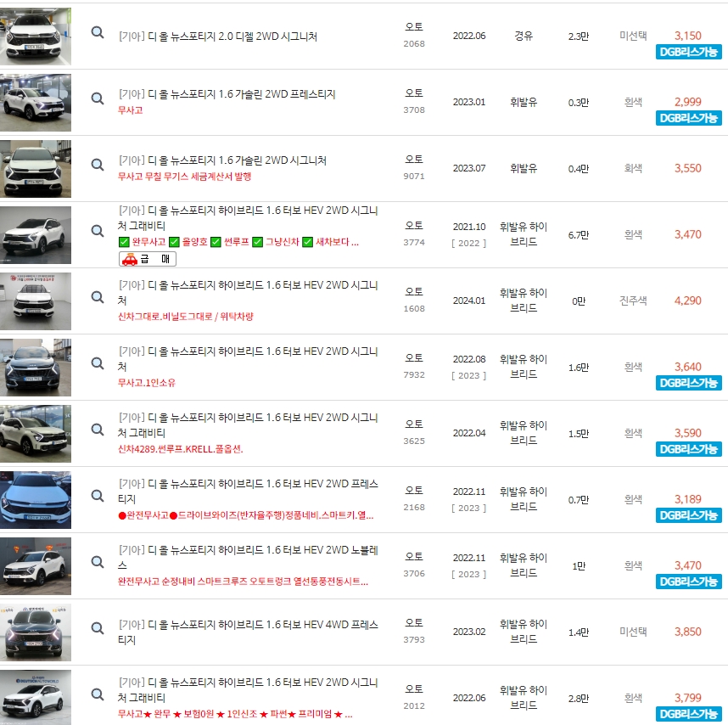Click magnifier icon for 3,590 priced listing
This screenshot has width=728, height=725.
(97, 430)
